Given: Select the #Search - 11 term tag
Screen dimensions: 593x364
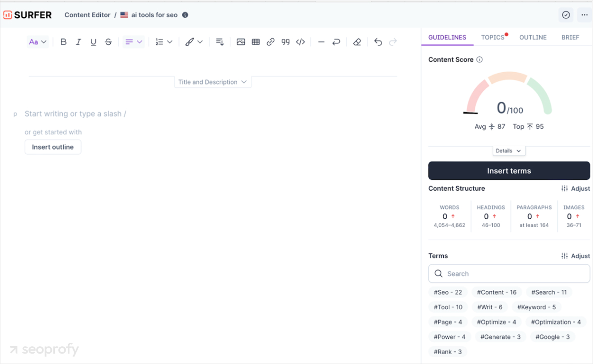Looking at the screenshot, I should [x=549, y=292].
